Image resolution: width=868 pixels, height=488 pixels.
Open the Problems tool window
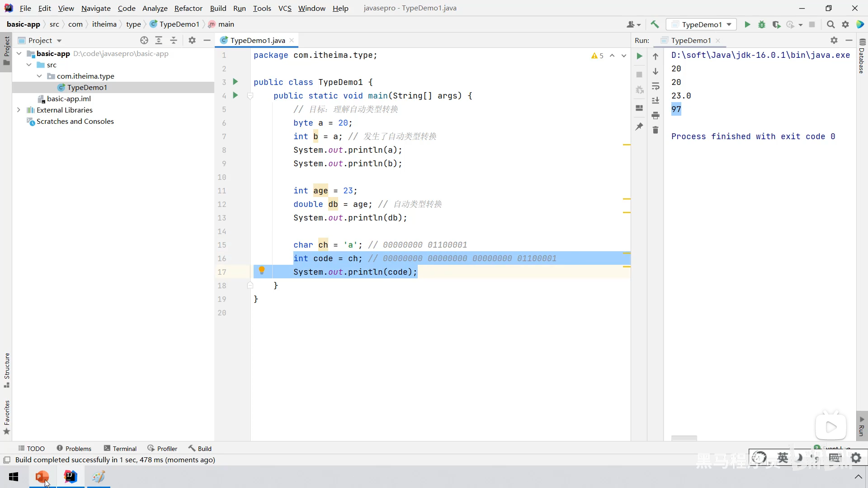74,448
